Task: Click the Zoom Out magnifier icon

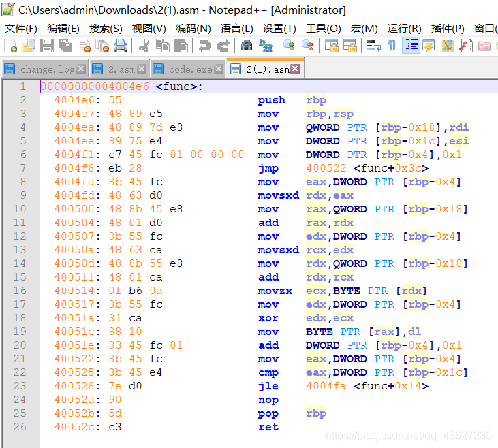Action: point(307,46)
